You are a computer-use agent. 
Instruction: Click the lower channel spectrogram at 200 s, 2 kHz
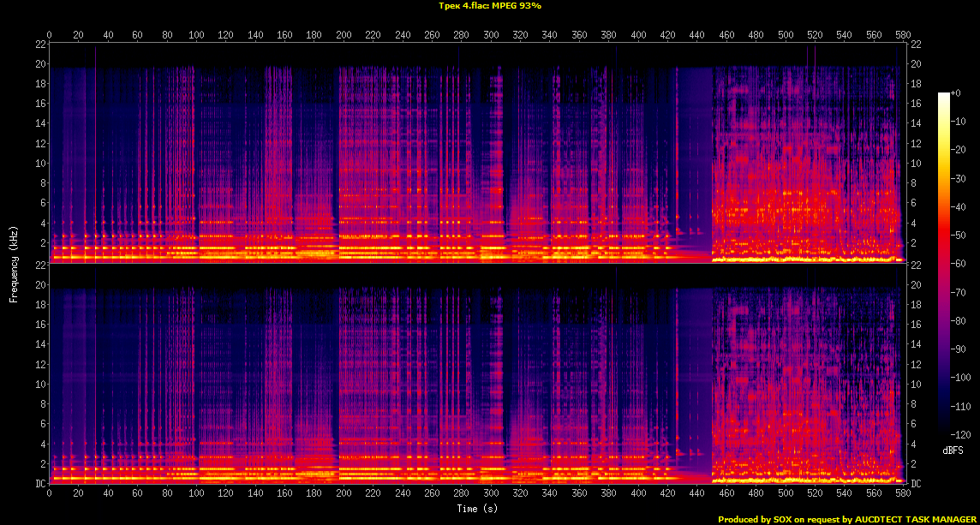(344, 463)
